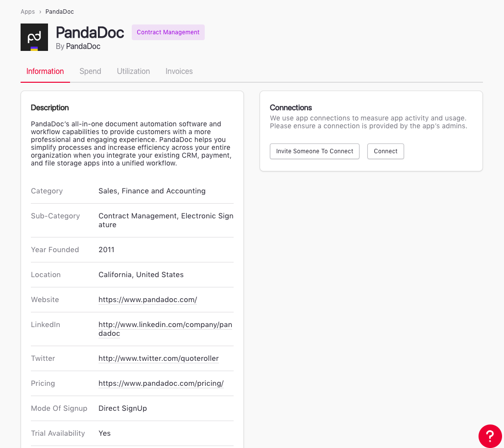Click the Mode Of Signup label

(59, 408)
